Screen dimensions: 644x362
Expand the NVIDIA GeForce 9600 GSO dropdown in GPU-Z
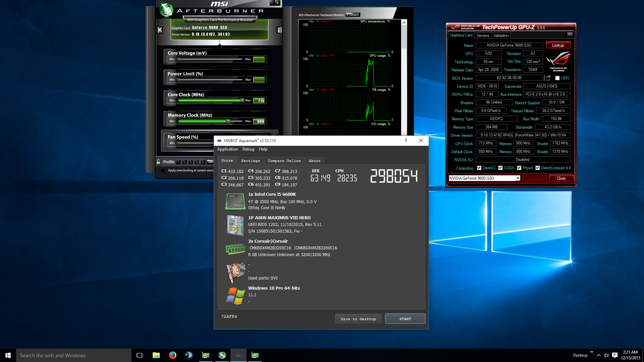[x=518, y=178]
